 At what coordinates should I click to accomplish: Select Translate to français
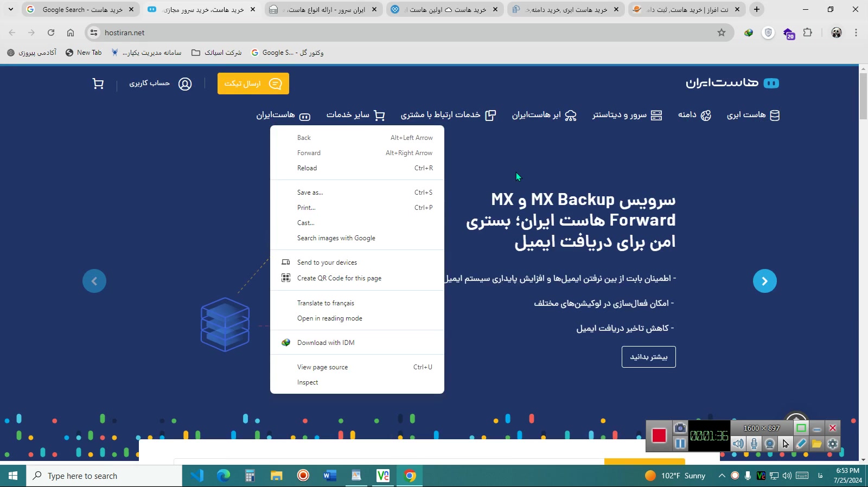point(357,303)
